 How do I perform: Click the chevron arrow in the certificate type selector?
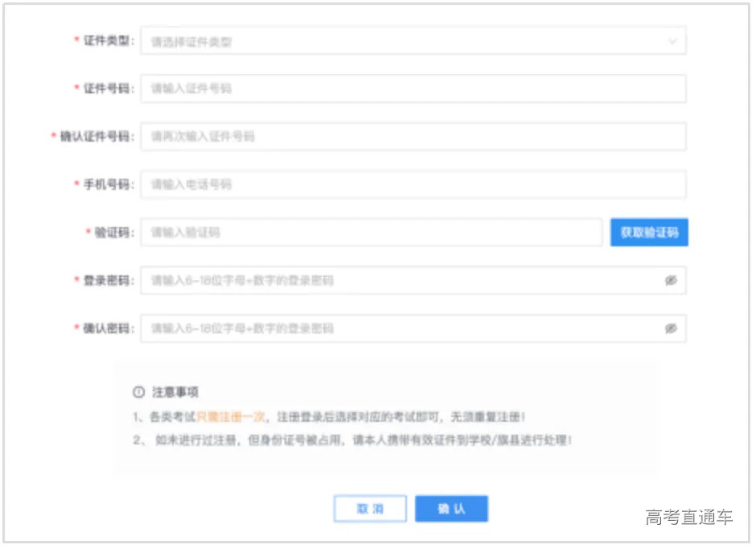[x=672, y=40]
